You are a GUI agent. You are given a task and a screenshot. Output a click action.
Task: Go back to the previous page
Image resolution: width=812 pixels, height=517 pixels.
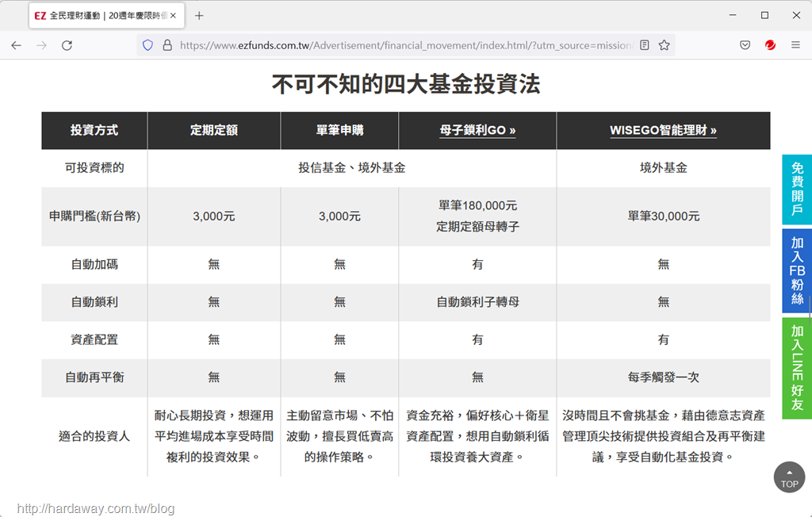click(16, 45)
